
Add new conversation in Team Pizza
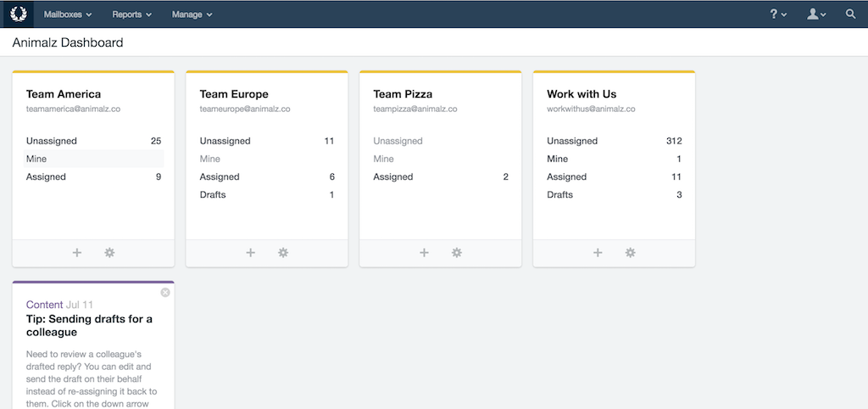(424, 253)
